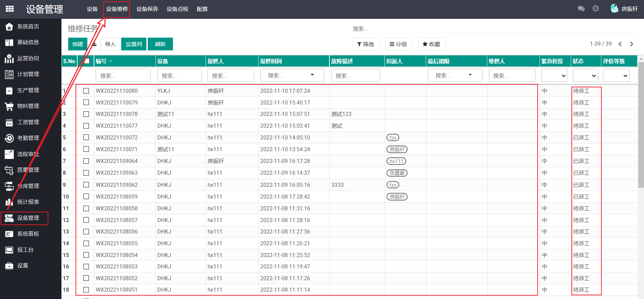Switch to the 设备保养 menu
The height and width of the screenshot is (299, 644).
click(147, 9)
